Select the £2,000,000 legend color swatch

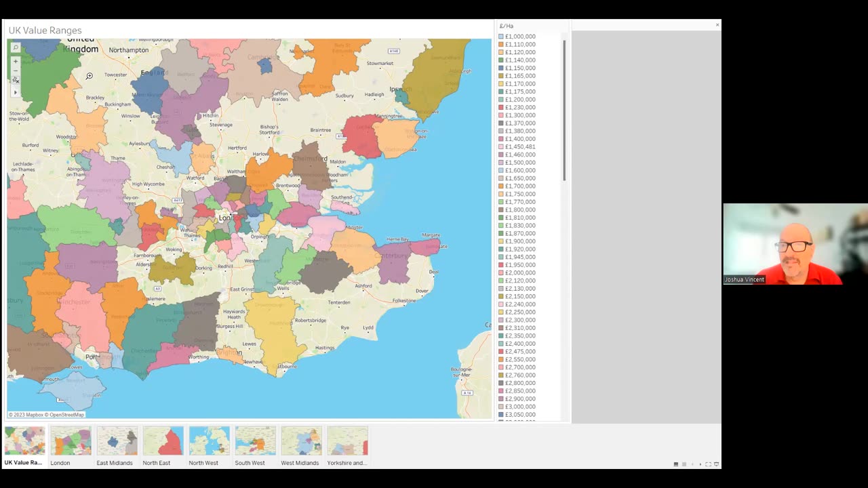coord(501,272)
